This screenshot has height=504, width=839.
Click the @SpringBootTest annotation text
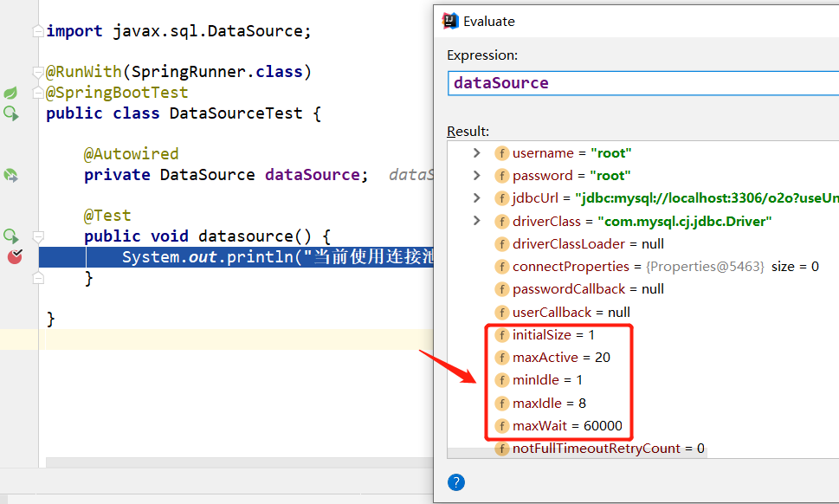tap(117, 93)
